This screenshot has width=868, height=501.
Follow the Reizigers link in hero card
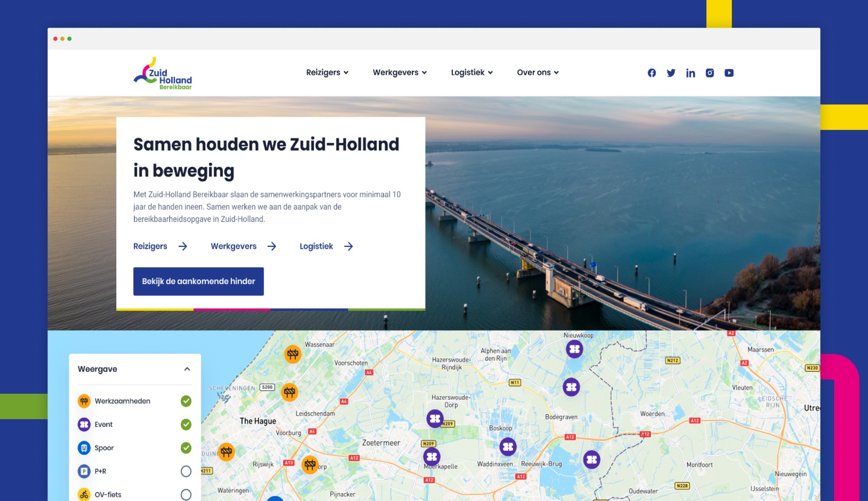150,246
